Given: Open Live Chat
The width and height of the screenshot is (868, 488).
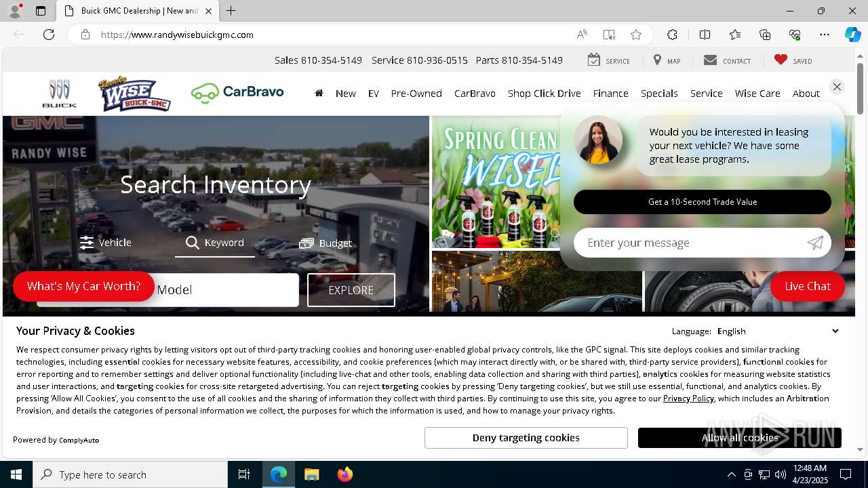Looking at the screenshot, I should click(x=808, y=286).
